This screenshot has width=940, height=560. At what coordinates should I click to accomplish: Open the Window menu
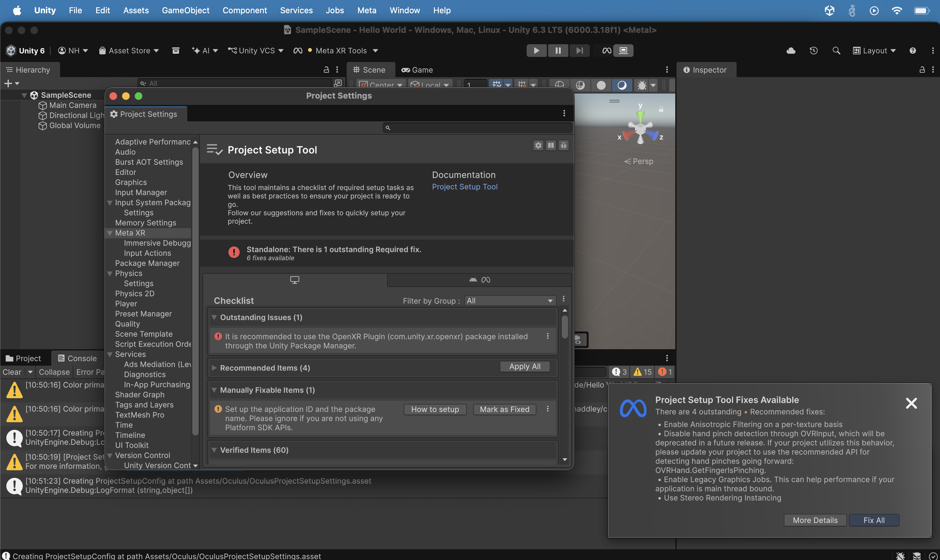[x=405, y=10]
